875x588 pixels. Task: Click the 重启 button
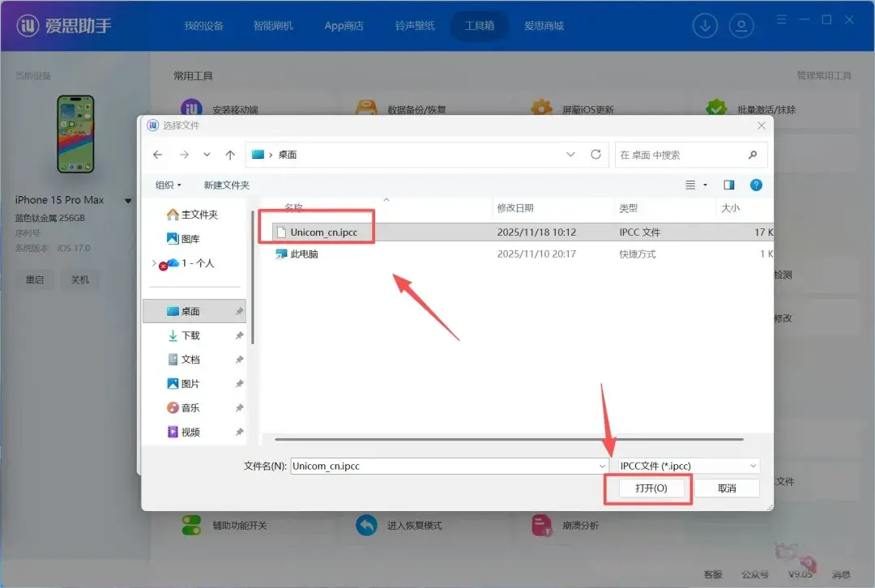(35, 279)
